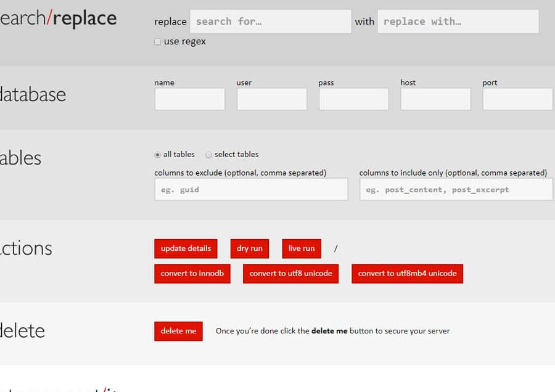Focus the database pass field
Screen dimensions: 555x392
353,99
